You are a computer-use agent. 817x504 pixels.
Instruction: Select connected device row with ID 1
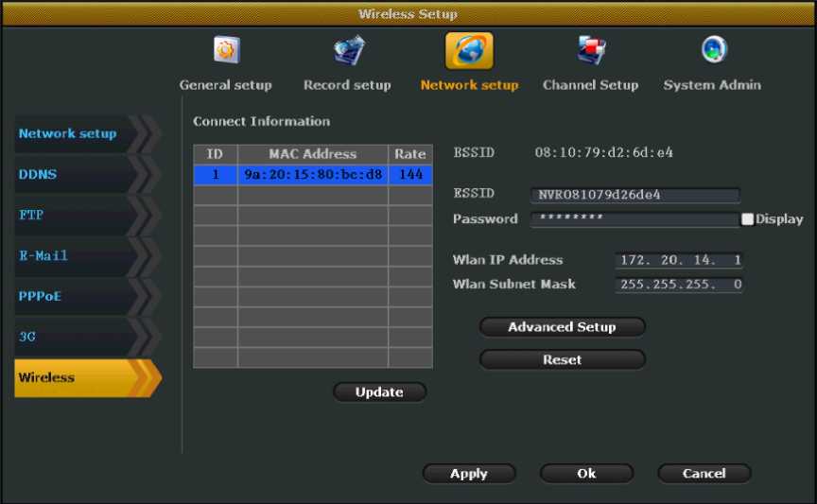click(x=312, y=175)
